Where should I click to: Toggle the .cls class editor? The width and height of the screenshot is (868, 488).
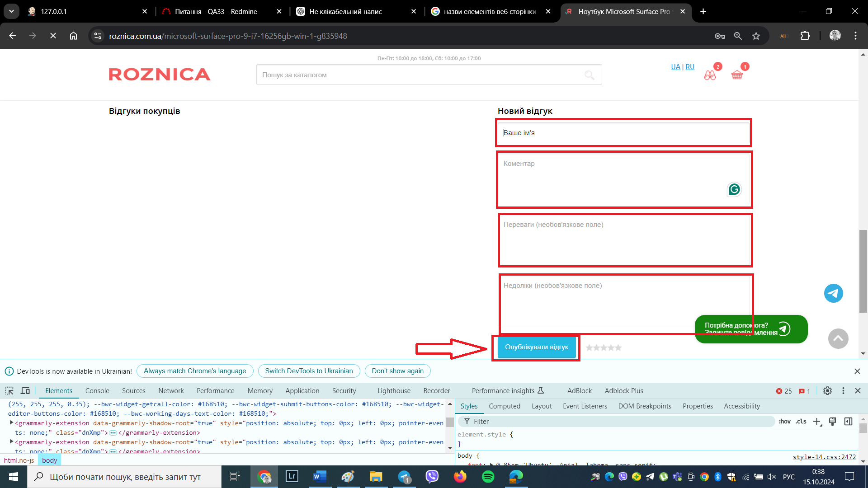pos(801,421)
